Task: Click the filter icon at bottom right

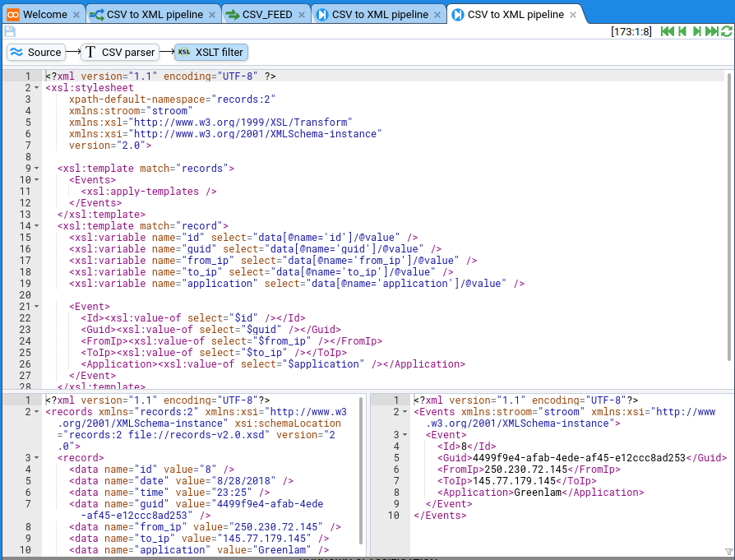Action: click(728, 552)
